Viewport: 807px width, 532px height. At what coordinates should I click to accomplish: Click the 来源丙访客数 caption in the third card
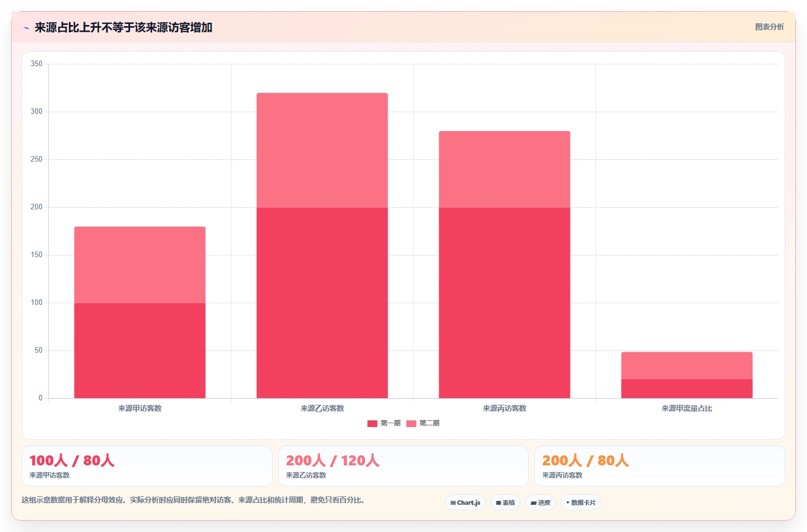(563, 475)
